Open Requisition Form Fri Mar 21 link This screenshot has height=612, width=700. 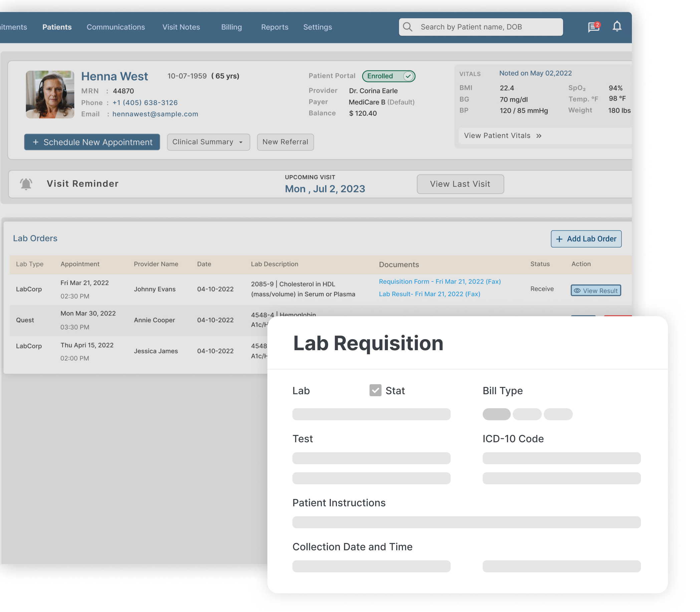[x=440, y=282]
